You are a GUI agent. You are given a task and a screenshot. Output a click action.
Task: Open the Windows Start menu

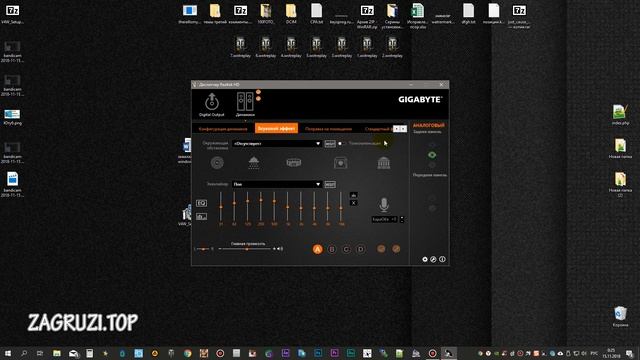point(7,353)
